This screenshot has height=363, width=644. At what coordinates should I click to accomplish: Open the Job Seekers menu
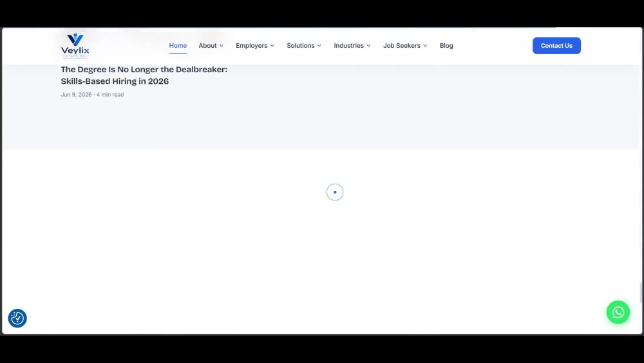[x=405, y=46]
